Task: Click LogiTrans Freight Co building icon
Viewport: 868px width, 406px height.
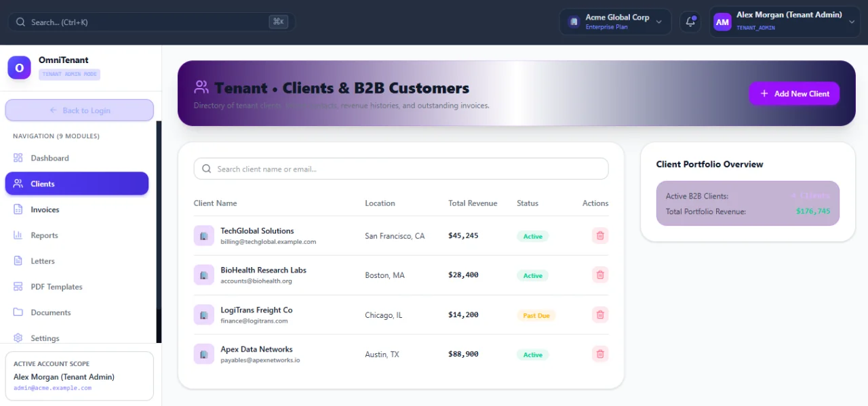Action: click(203, 314)
